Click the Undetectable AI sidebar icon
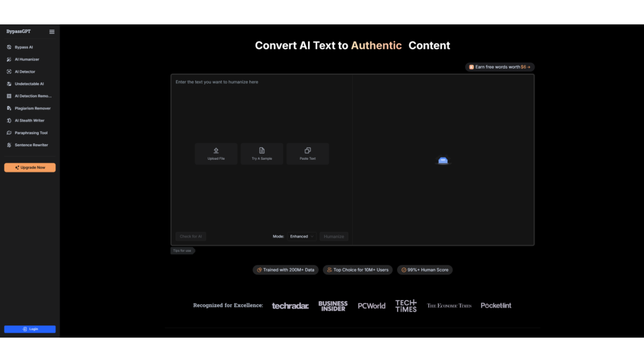Screen dimensions: 644x362 pyautogui.click(x=9, y=84)
